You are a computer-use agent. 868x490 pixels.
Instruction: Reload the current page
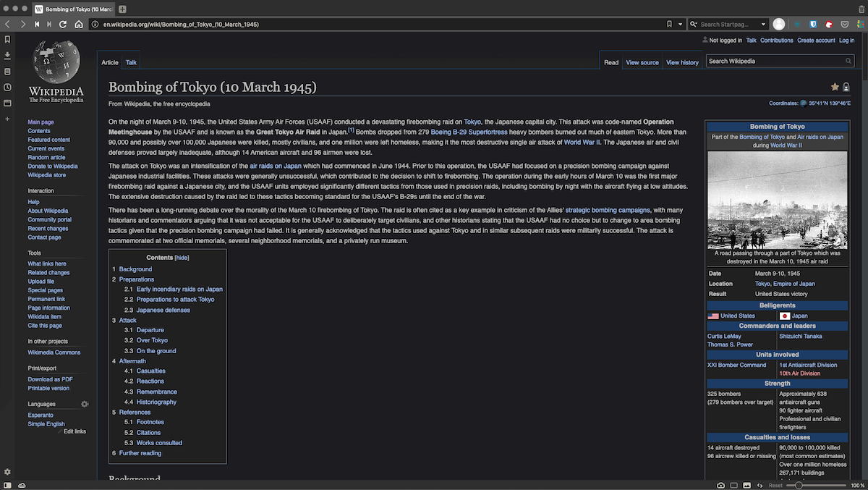[x=63, y=24]
